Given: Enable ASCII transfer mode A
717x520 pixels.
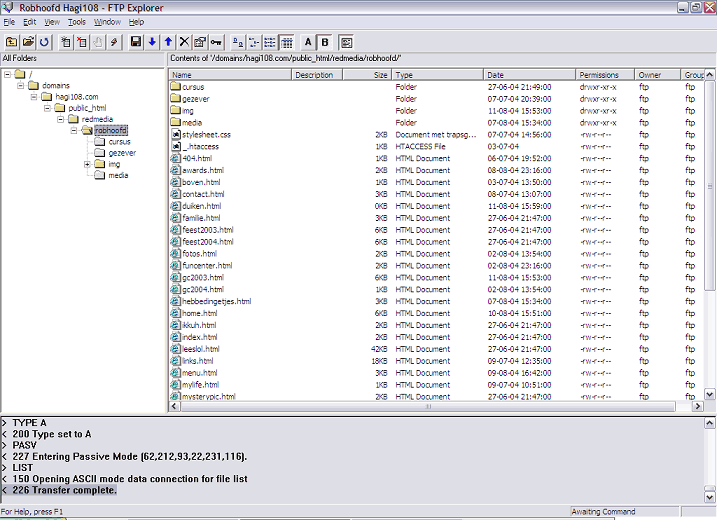Looking at the screenshot, I should pyautogui.click(x=308, y=43).
